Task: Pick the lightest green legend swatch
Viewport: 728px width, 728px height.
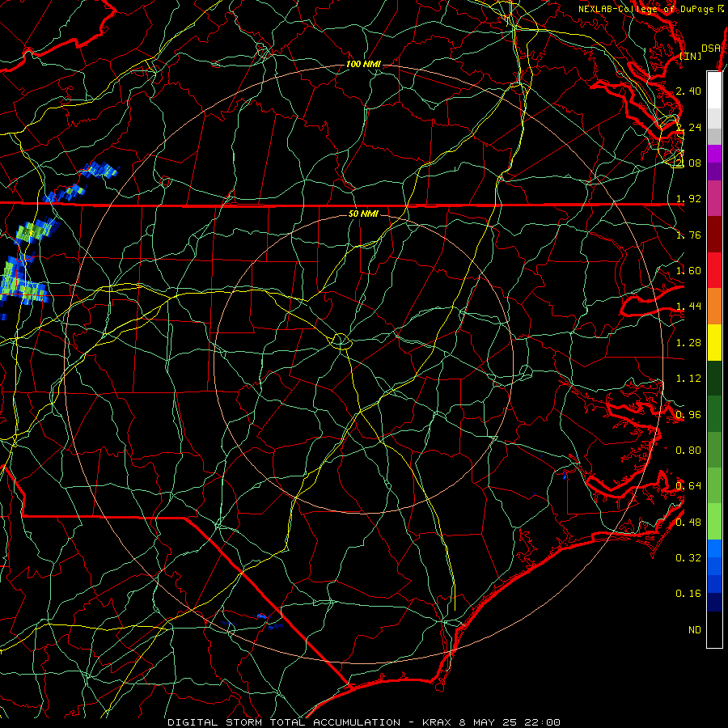Action: [714, 522]
